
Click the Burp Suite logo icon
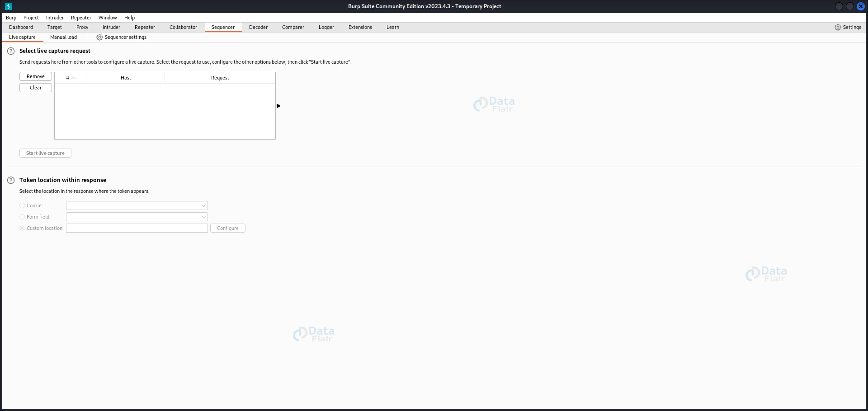(9, 6)
